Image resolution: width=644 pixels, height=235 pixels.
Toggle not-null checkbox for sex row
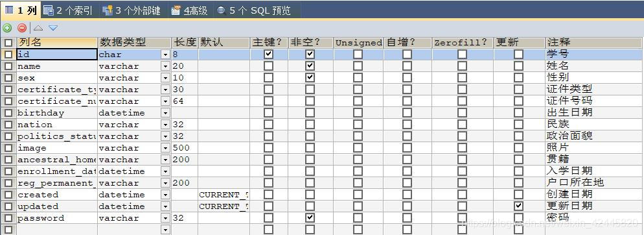[310, 77]
